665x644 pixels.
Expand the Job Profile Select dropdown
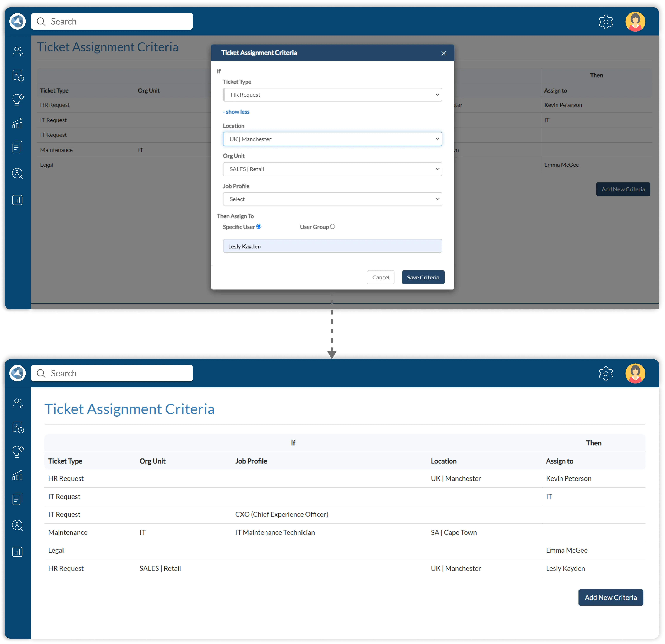(332, 199)
